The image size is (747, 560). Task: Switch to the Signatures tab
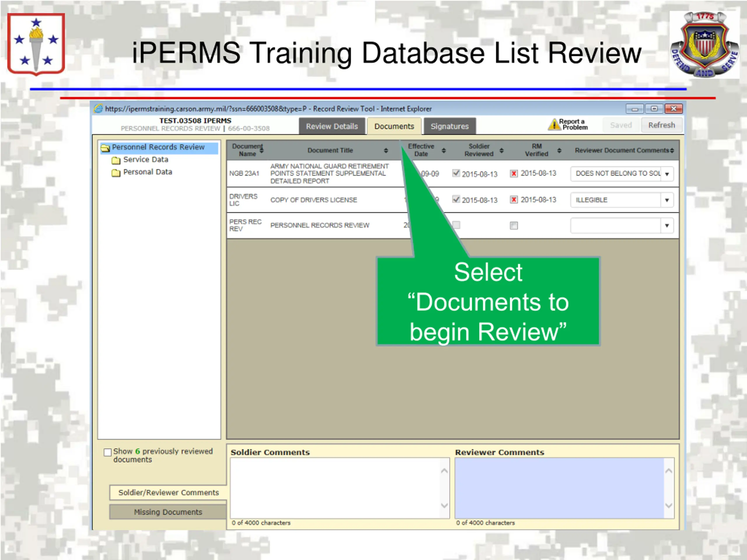449,126
